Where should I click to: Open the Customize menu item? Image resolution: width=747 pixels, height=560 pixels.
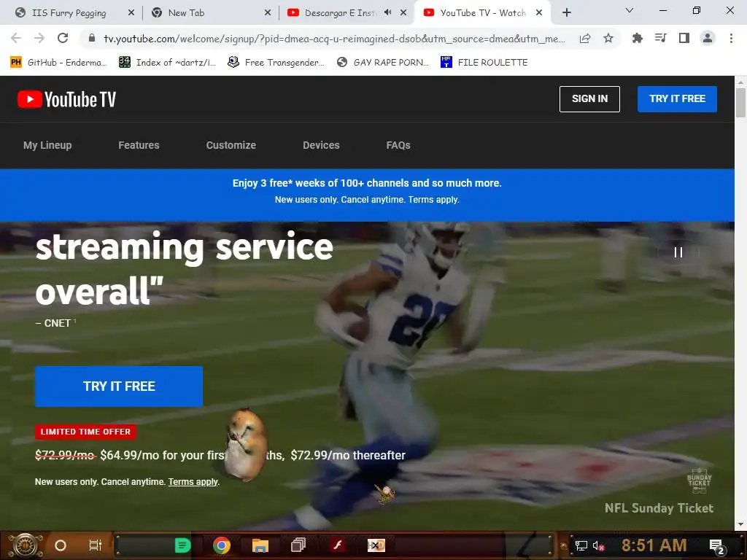pyautogui.click(x=231, y=145)
